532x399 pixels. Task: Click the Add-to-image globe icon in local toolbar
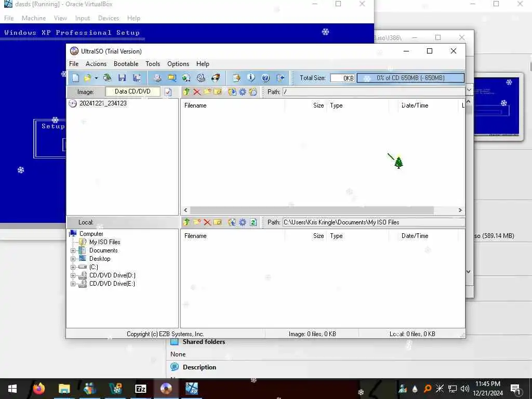(232, 222)
